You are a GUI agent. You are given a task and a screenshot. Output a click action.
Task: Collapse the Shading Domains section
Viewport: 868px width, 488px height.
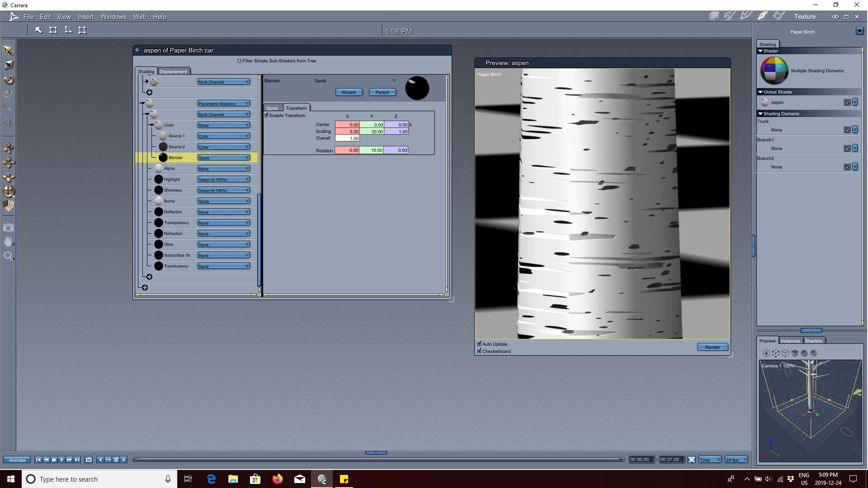[760, 114]
